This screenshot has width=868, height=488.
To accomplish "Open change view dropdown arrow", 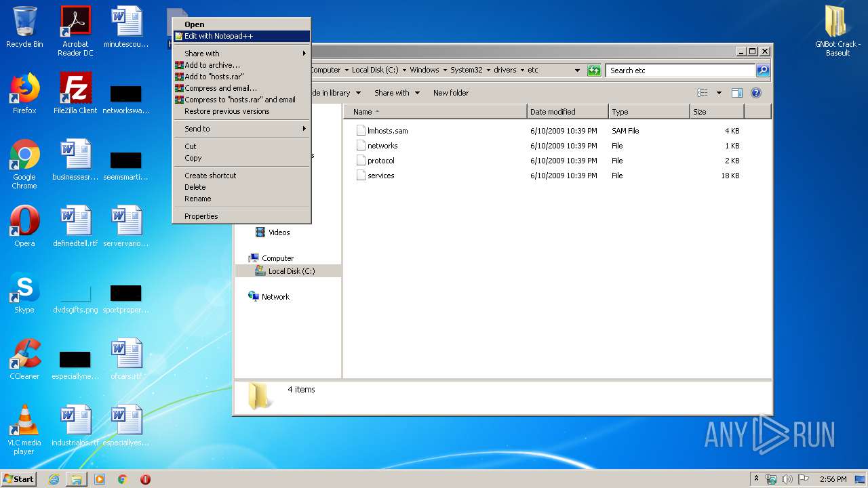I will point(719,93).
